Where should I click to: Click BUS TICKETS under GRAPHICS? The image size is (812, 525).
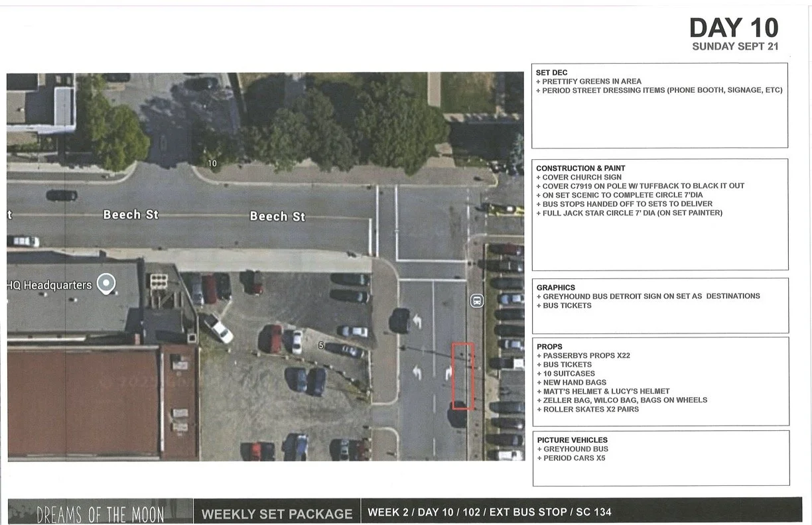pyautogui.click(x=564, y=306)
